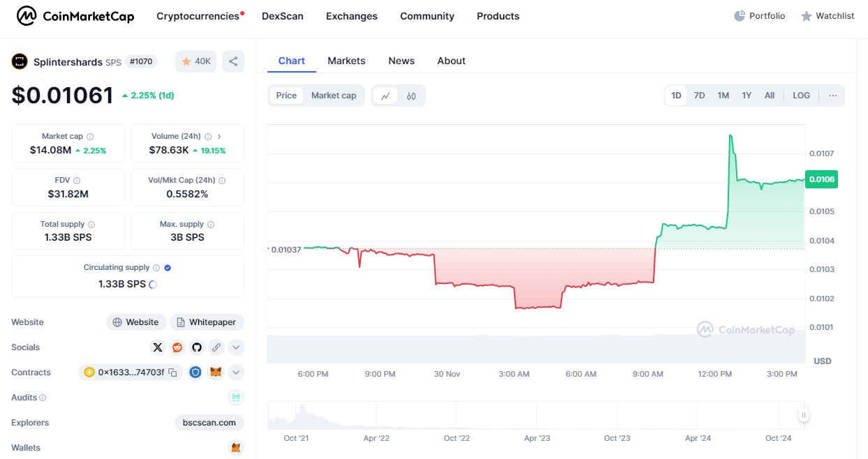
Task: Open the Reddit social link icon
Action: pos(177,347)
